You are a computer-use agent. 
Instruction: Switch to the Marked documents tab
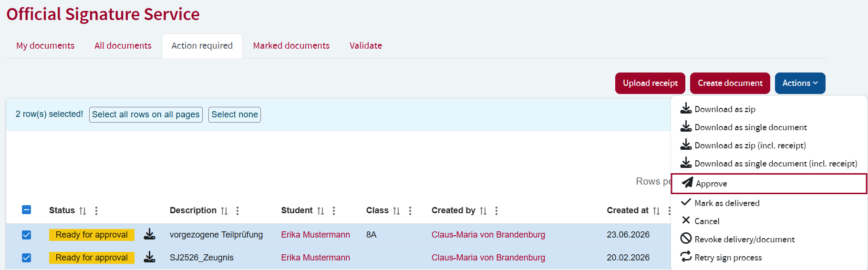291,46
